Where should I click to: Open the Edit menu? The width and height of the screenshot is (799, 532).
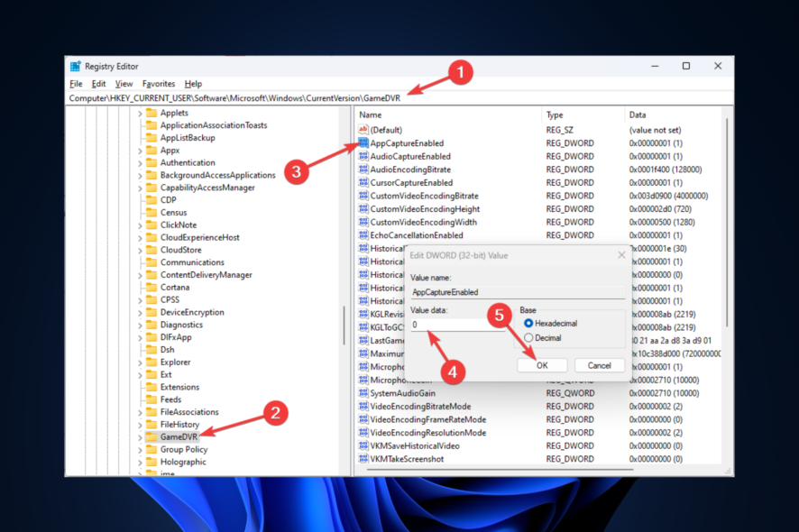(x=98, y=84)
